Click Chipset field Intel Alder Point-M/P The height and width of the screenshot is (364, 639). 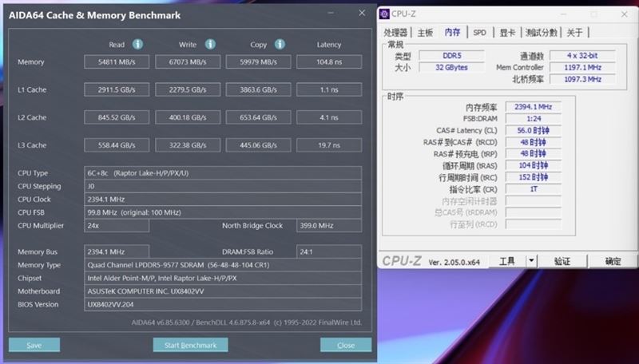click(x=223, y=278)
